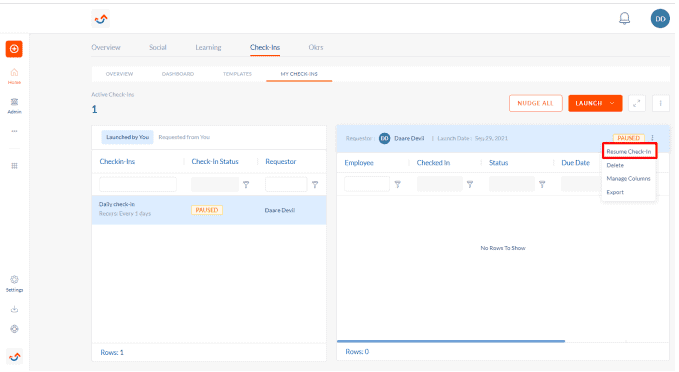Click the Checked In column header
The width and height of the screenshot is (679, 372).
point(433,163)
